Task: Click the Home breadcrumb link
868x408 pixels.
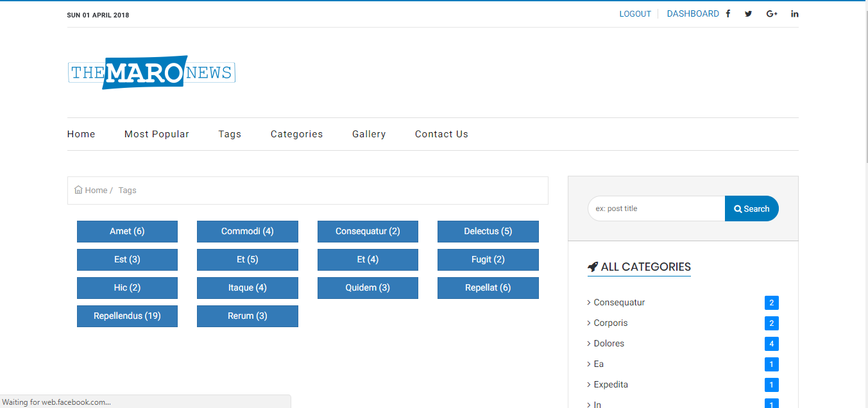Action: tap(96, 190)
